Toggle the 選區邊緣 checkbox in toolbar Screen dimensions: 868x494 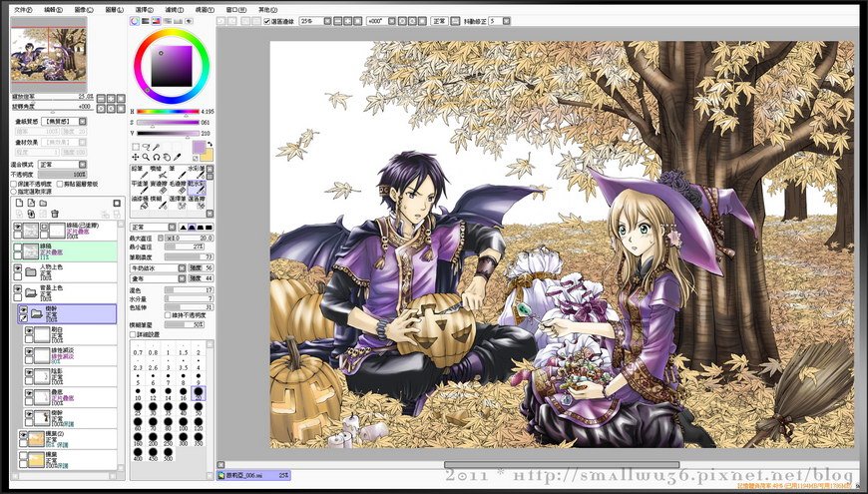tap(267, 21)
